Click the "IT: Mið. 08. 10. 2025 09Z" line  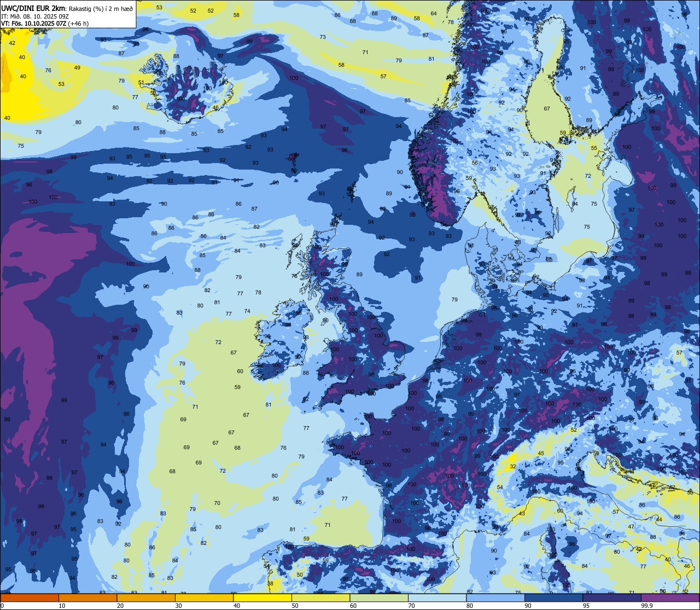[35, 16]
